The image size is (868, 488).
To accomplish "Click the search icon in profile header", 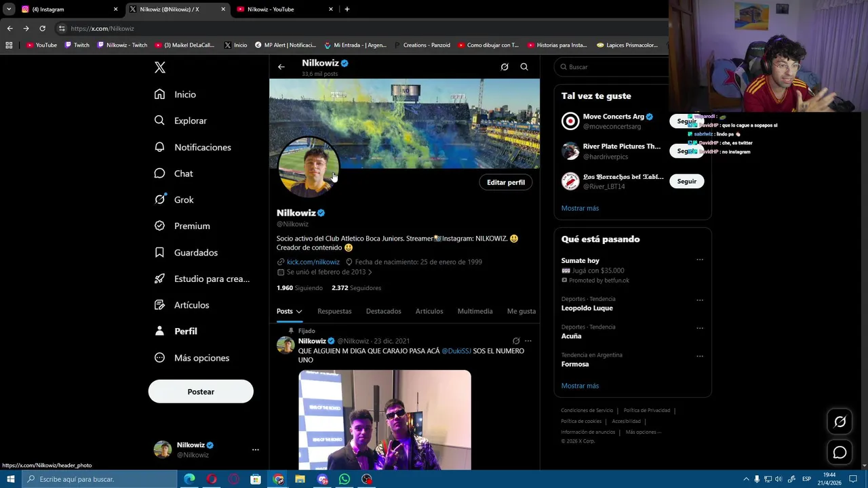I will (x=524, y=67).
